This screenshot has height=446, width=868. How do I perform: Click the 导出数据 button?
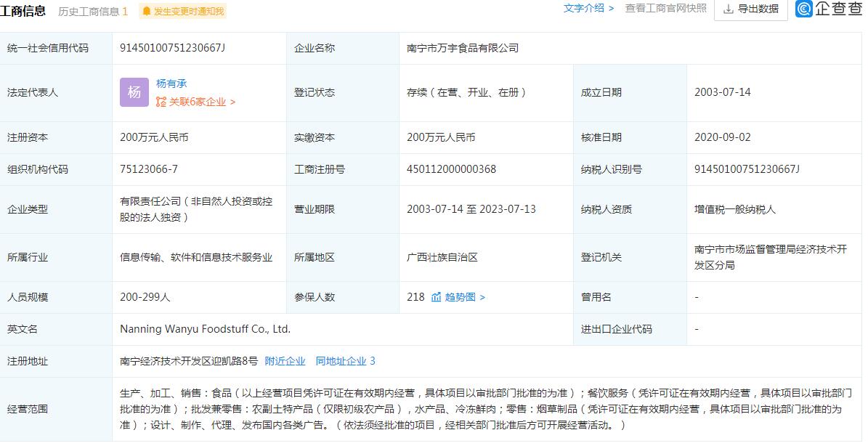pos(751,9)
